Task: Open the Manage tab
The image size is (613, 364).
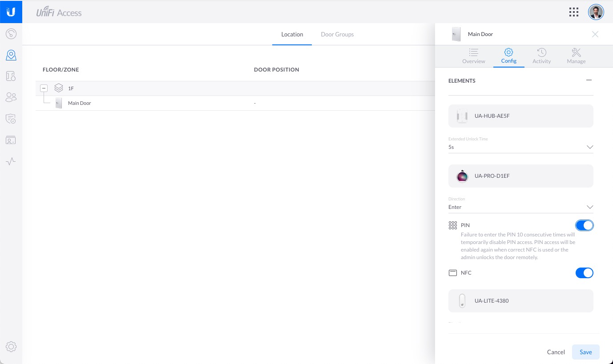Action: click(576, 56)
